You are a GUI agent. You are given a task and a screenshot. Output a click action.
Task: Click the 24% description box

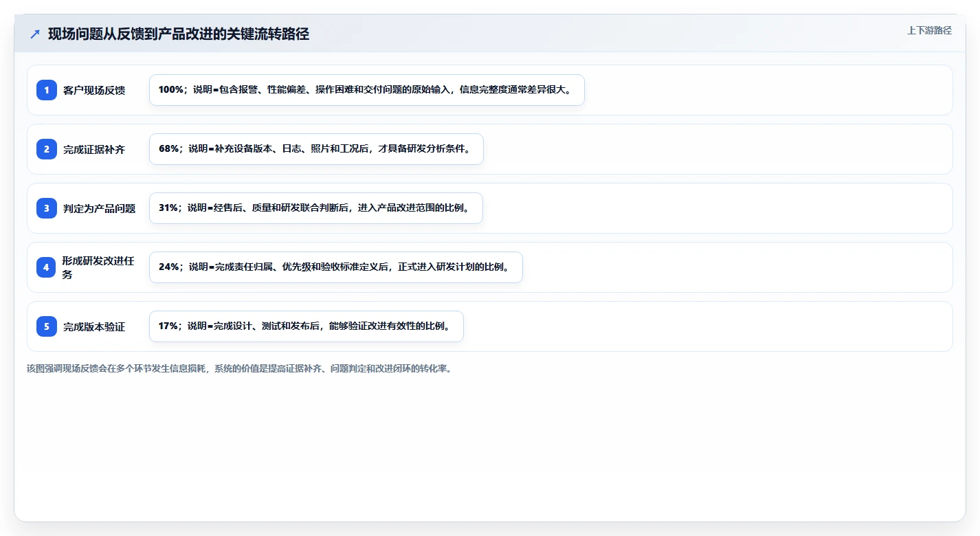336,267
